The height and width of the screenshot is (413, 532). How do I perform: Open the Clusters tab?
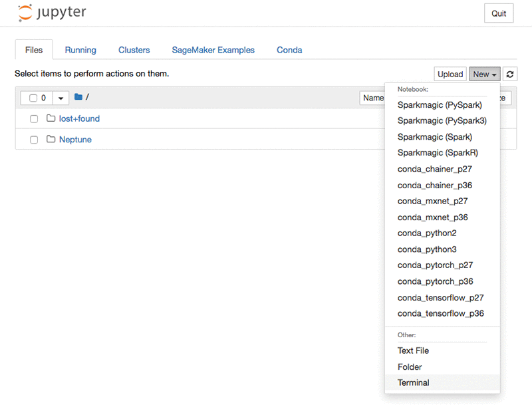(134, 50)
